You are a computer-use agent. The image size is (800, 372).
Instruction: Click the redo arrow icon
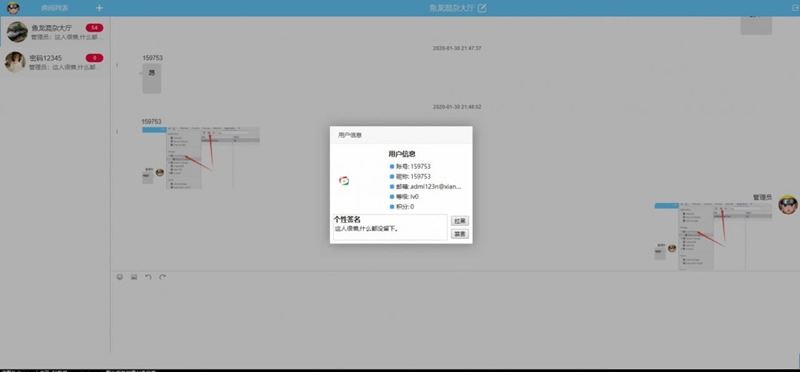pos(162,277)
